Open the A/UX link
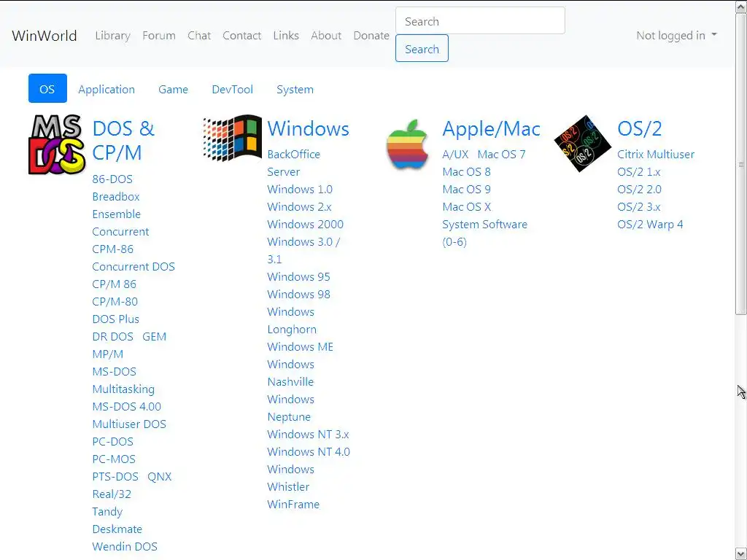The width and height of the screenshot is (747, 560). [x=455, y=155]
